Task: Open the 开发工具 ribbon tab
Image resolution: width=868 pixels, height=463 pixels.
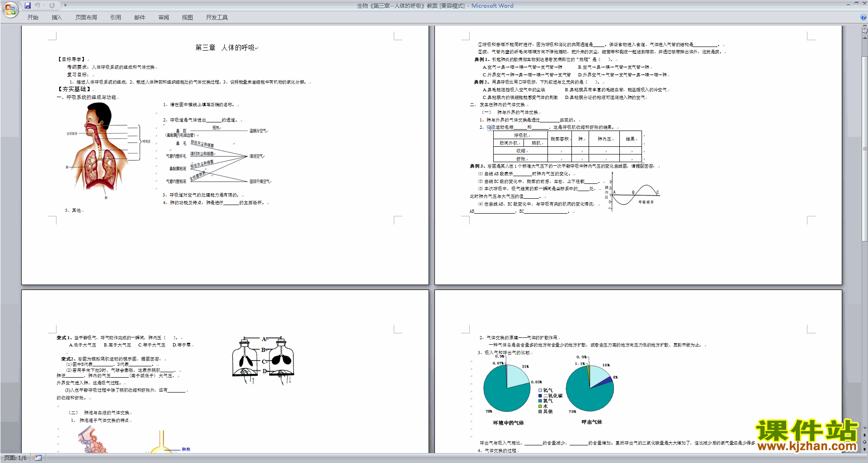Action: coord(217,17)
